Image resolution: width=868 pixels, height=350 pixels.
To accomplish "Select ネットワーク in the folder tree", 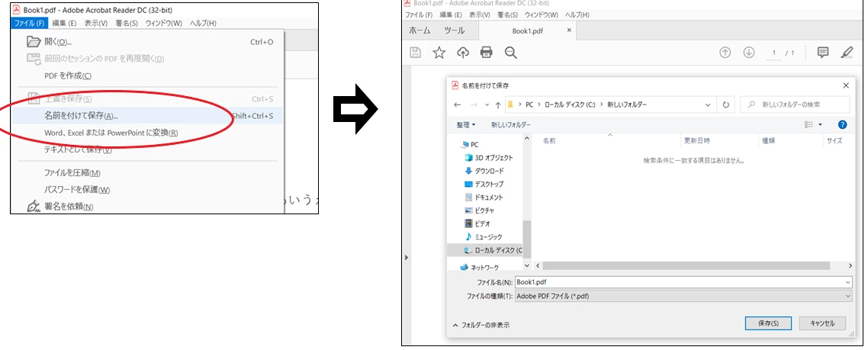I will 480,268.
